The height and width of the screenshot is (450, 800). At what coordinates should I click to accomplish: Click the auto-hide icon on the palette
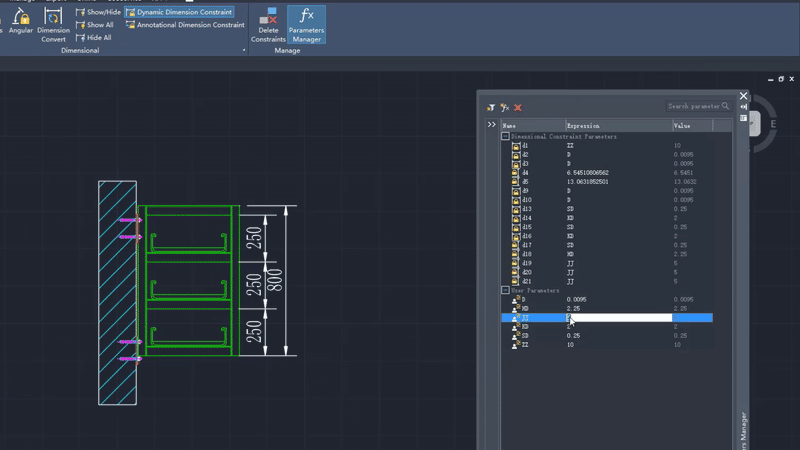pos(743,107)
